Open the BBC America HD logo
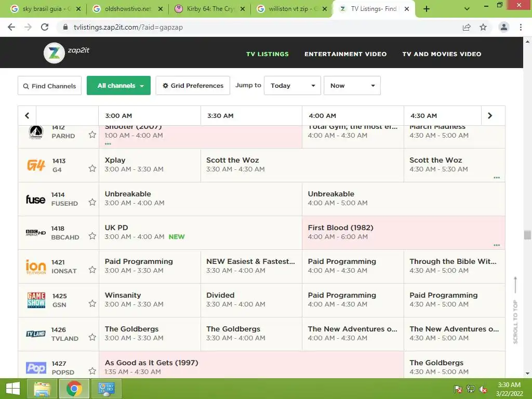Image resolution: width=532 pixels, height=399 pixels. 36,233
